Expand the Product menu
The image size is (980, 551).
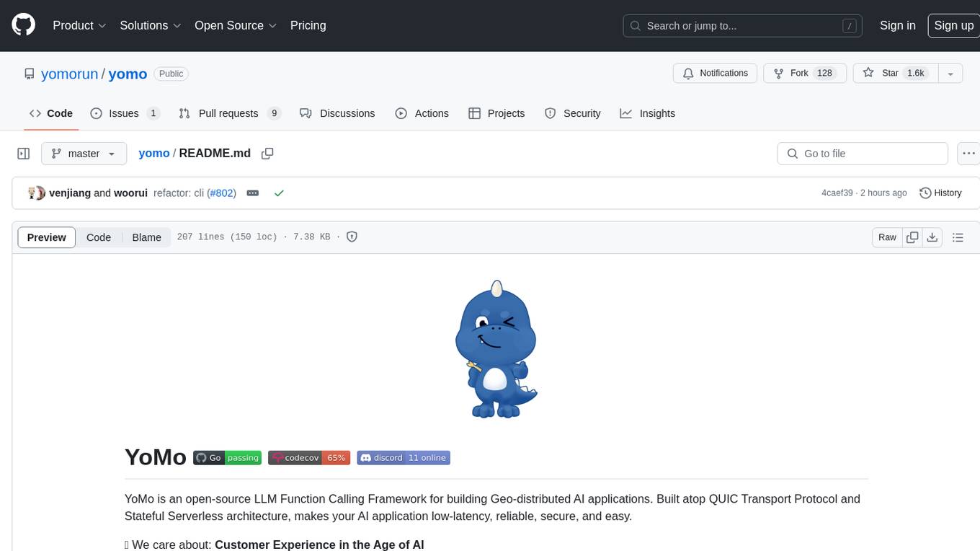tap(79, 25)
